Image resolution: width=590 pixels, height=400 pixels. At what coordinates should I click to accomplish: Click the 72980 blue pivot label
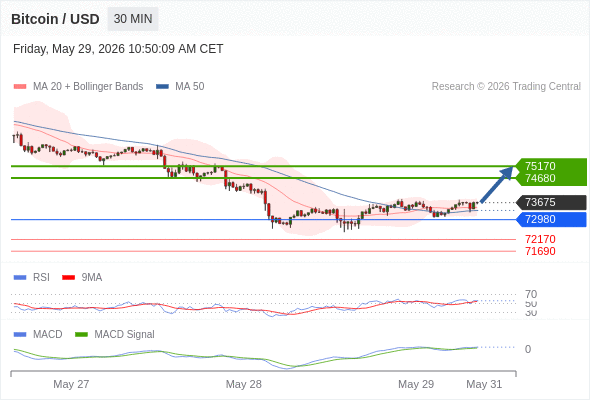pyautogui.click(x=552, y=219)
